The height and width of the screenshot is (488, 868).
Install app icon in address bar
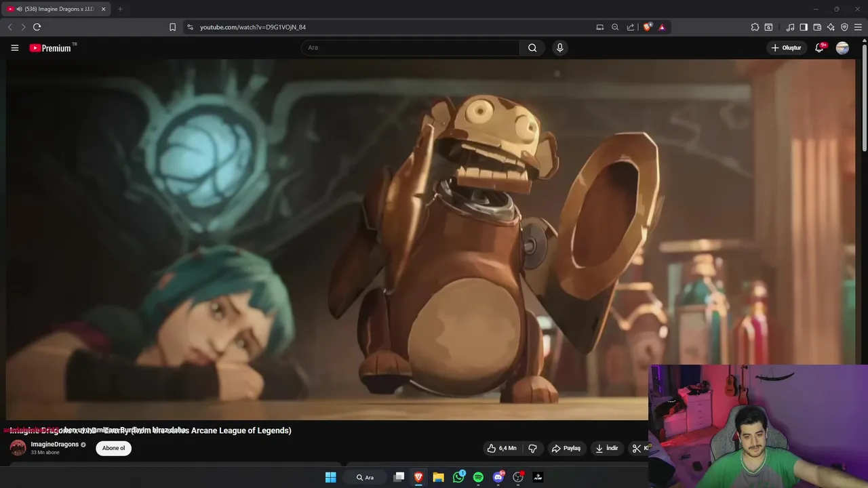(x=599, y=27)
